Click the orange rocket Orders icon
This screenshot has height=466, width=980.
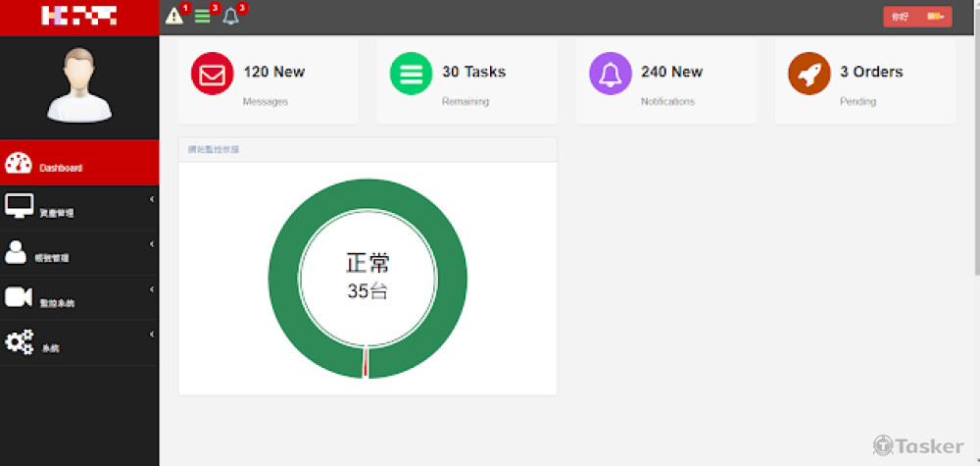point(808,74)
